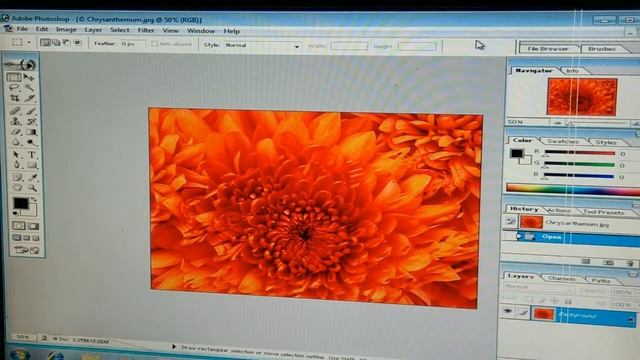Open the status bar info triangle menu
Viewport: 640px width, 360px height.
pyautogui.click(x=173, y=347)
